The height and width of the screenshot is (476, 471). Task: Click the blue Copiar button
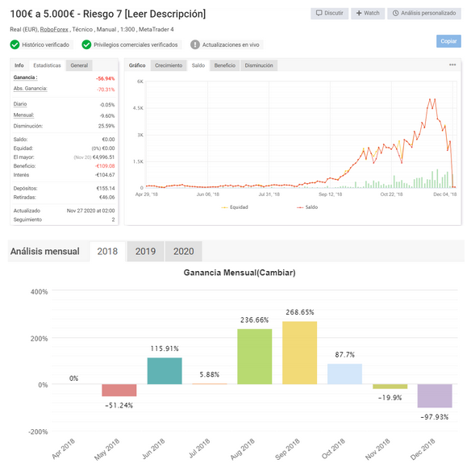click(x=448, y=41)
